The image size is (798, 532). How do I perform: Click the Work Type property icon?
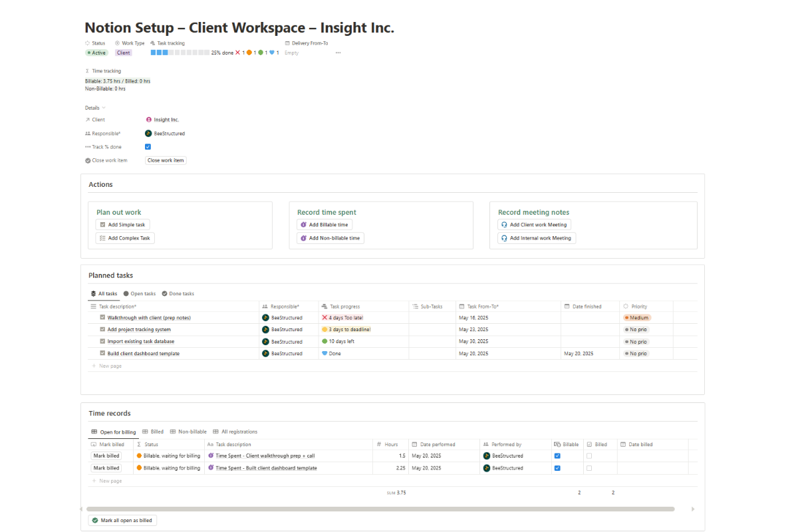tap(118, 43)
